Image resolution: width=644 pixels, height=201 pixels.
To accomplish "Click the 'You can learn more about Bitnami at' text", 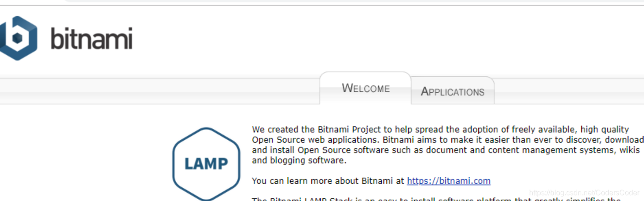I will (x=328, y=181).
